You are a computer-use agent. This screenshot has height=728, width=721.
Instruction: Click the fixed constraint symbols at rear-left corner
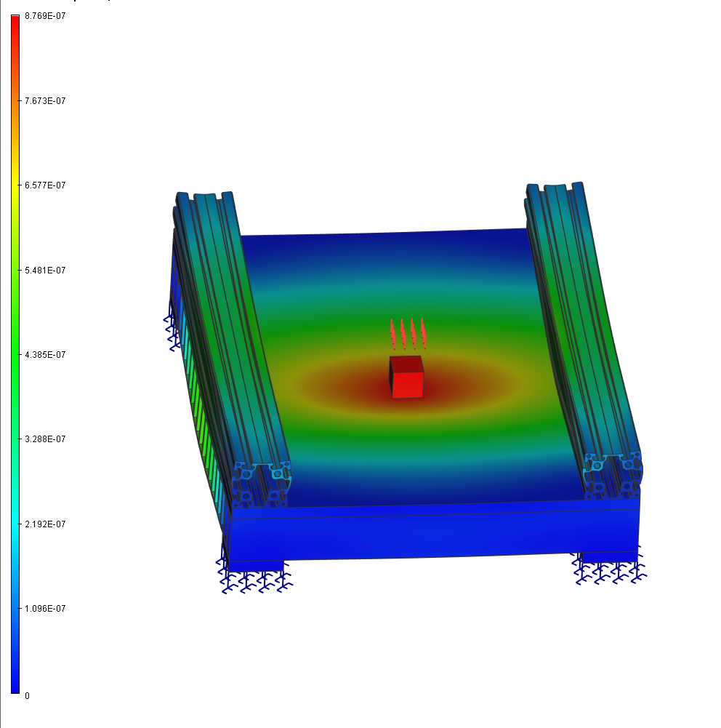click(172, 327)
